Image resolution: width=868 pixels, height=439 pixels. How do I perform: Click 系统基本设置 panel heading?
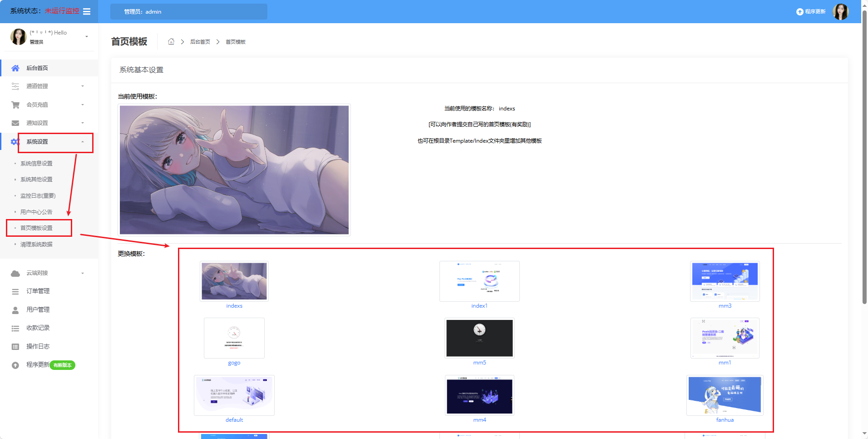(x=141, y=70)
